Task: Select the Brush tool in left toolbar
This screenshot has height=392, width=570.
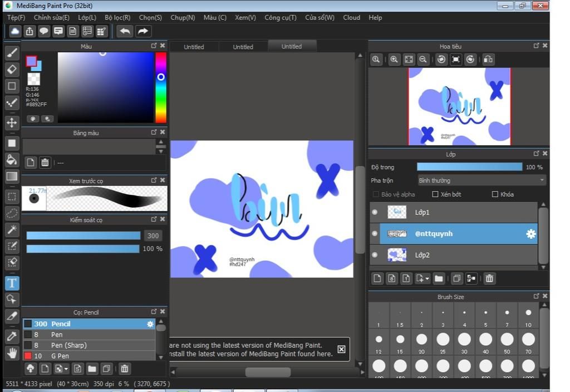Action: point(12,53)
